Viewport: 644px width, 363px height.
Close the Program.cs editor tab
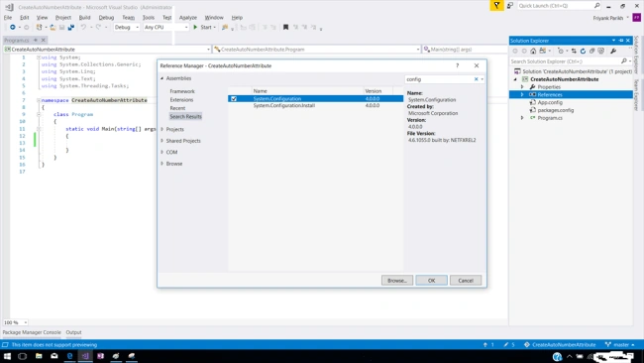click(44, 40)
